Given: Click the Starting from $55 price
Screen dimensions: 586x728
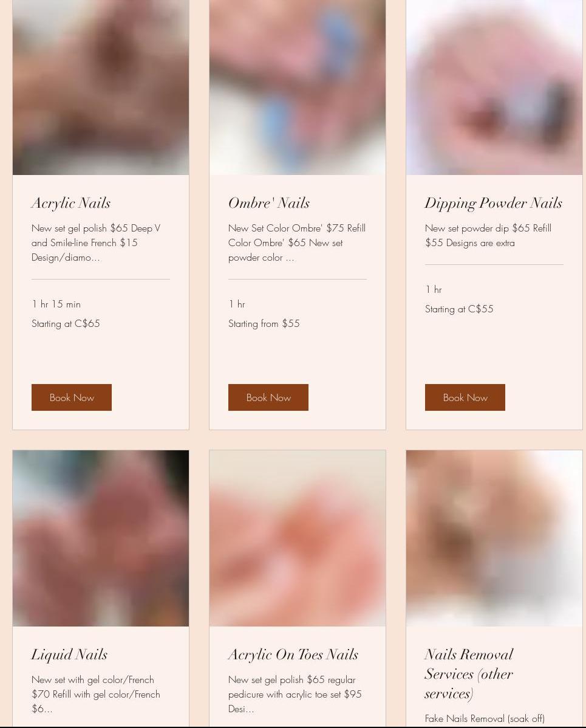Looking at the screenshot, I should point(264,324).
